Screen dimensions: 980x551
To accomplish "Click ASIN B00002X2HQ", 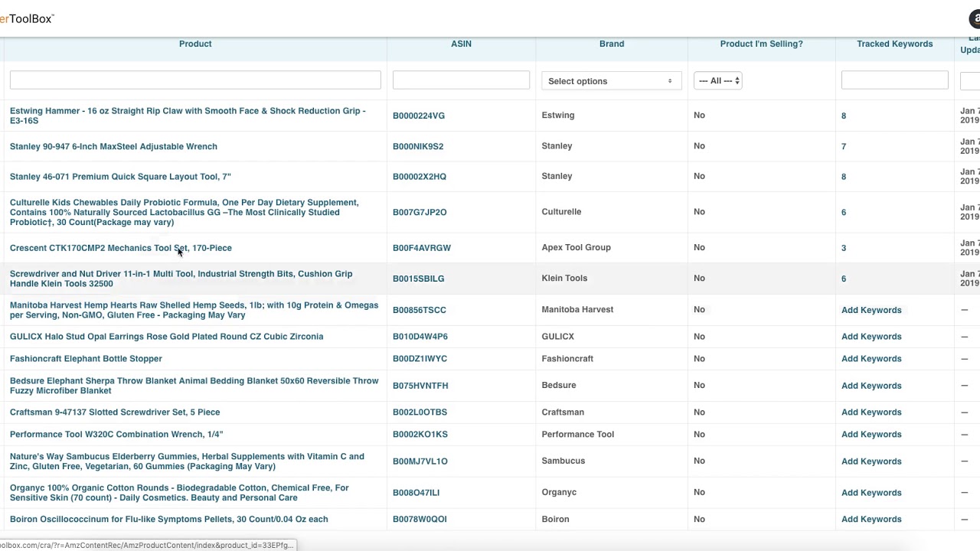I will (x=420, y=176).
